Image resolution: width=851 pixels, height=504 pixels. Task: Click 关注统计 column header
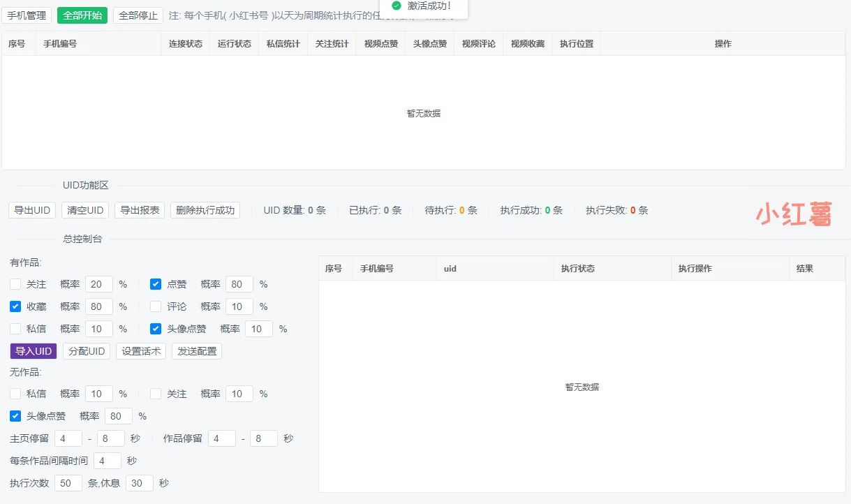332,43
